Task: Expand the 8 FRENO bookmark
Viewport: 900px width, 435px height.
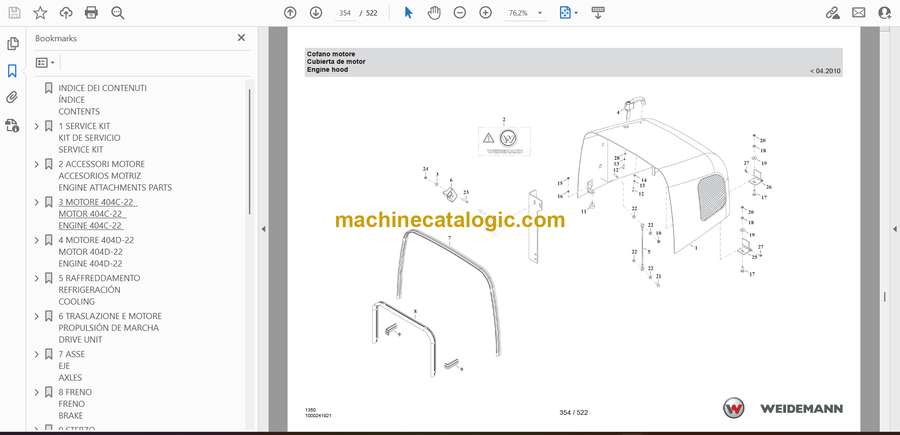Action: 37,392
